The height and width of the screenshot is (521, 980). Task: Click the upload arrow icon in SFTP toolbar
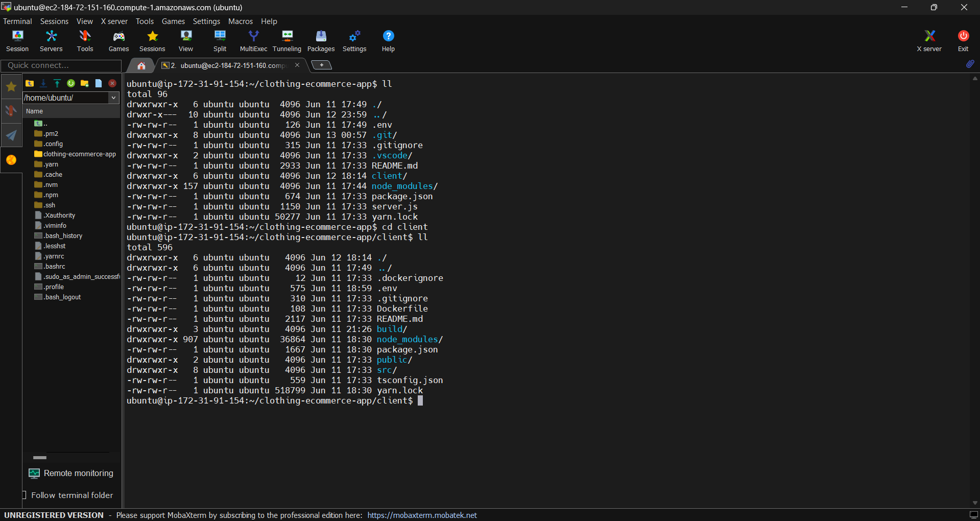(x=57, y=83)
